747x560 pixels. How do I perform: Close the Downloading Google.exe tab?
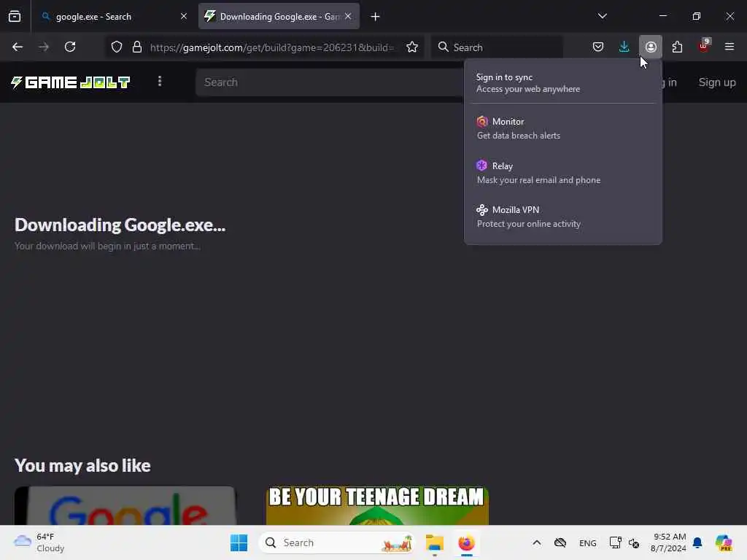pos(348,16)
